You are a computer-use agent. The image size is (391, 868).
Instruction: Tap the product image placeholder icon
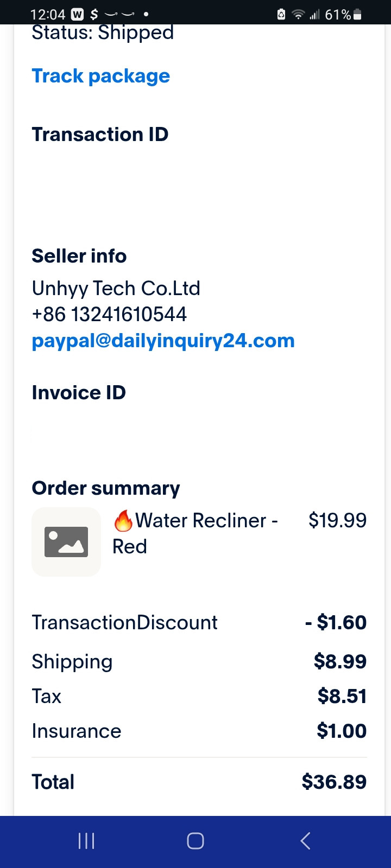click(66, 541)
